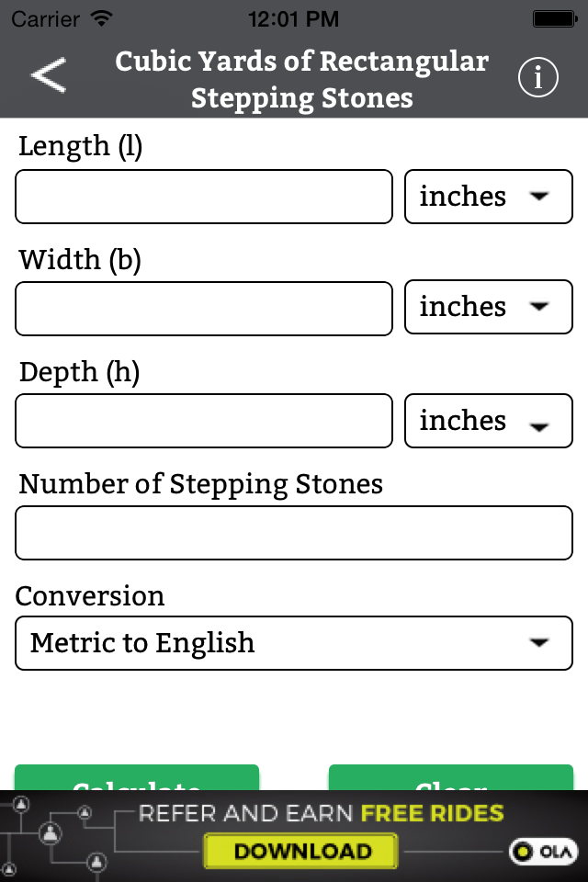The height and width of the screenshot is (882, 588).
Task: Click into the Depth (h) input field
Action: (x=203, y=421)
